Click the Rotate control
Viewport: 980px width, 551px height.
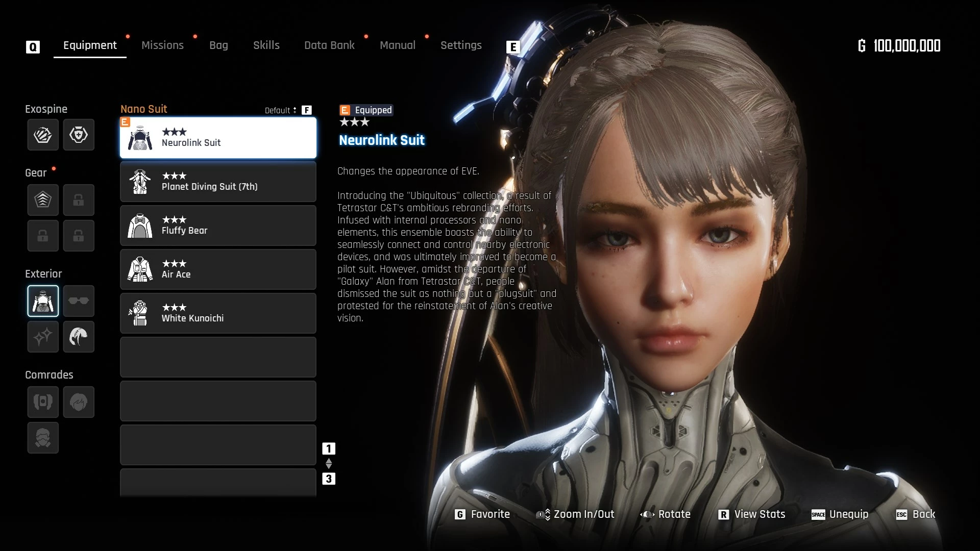click(665, 514)
